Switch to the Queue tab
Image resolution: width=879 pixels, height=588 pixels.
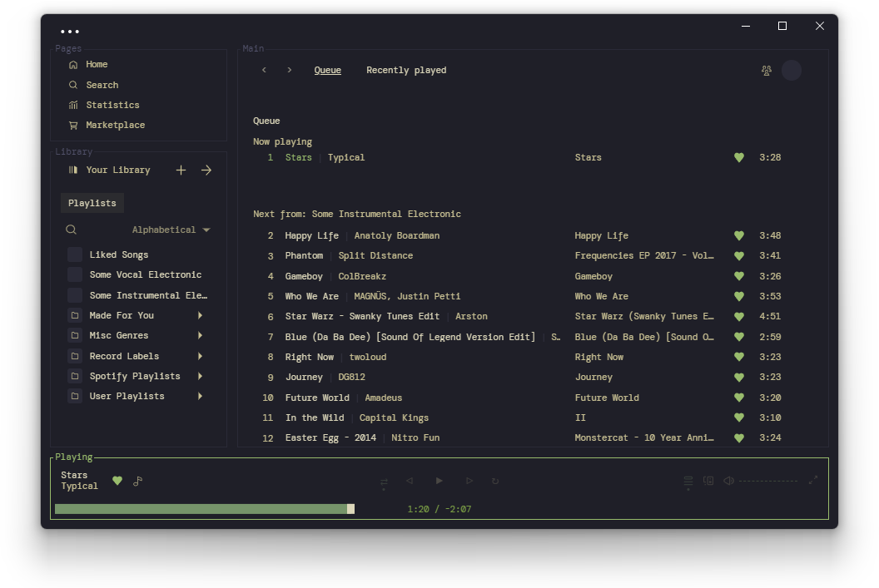pyautogui.click(x=327, y=70)
